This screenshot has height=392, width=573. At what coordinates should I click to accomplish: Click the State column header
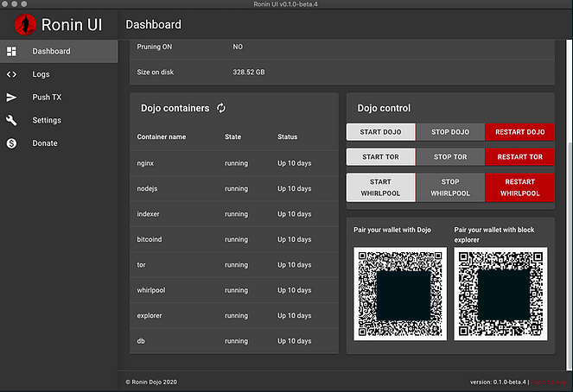(232, 137)
